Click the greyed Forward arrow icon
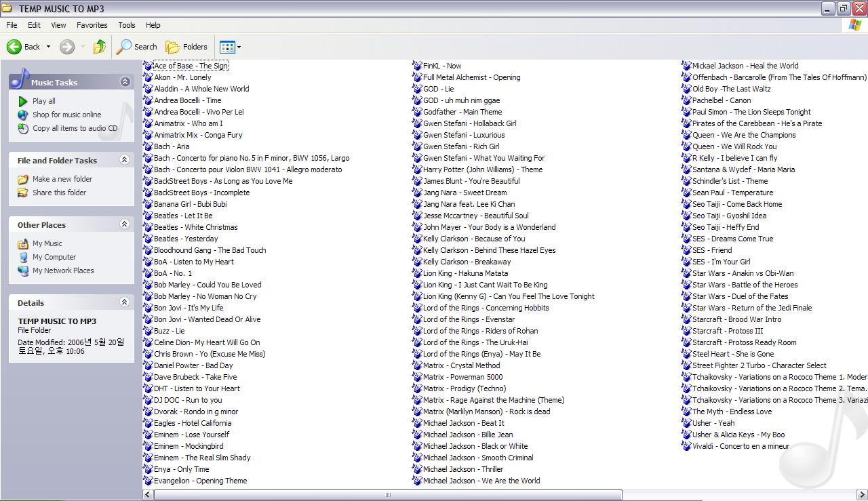Viewport: 868px width, 501px height. (x=66, y=47)
